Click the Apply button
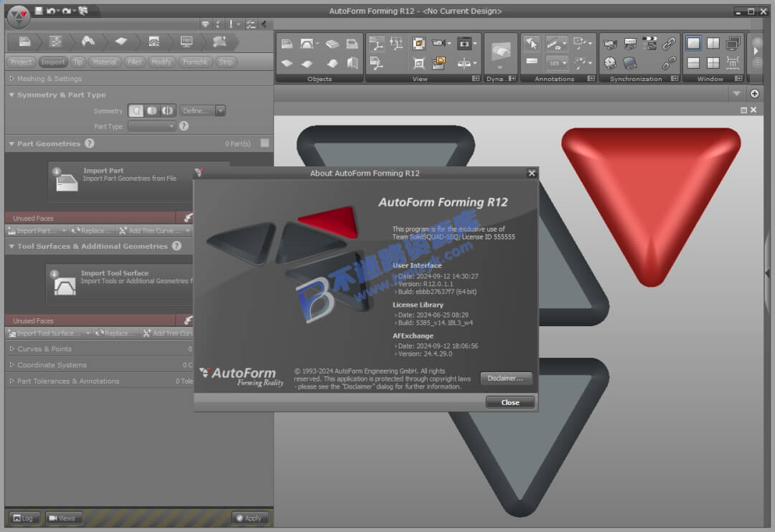This screenshot has height=532, width=775. pyautogui.click(x=249, y=518)
